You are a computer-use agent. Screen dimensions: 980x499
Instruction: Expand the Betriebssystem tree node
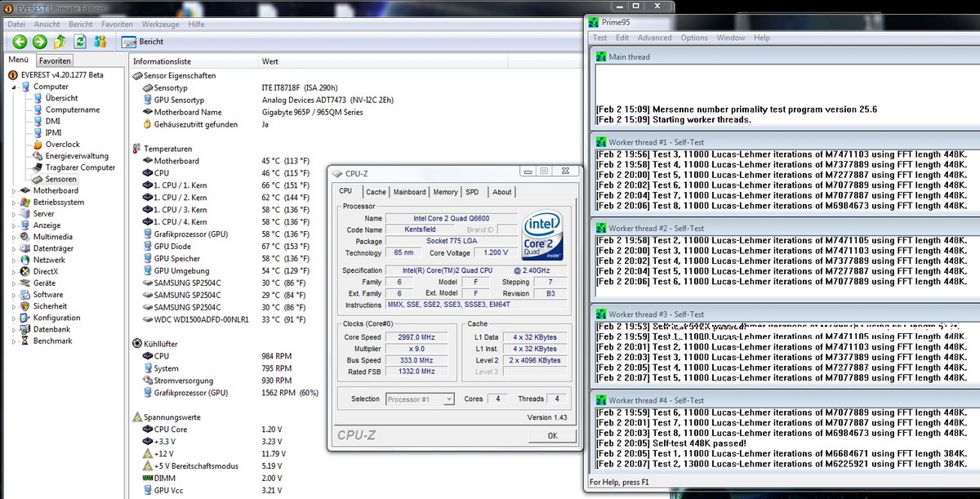tap(14, 203)
